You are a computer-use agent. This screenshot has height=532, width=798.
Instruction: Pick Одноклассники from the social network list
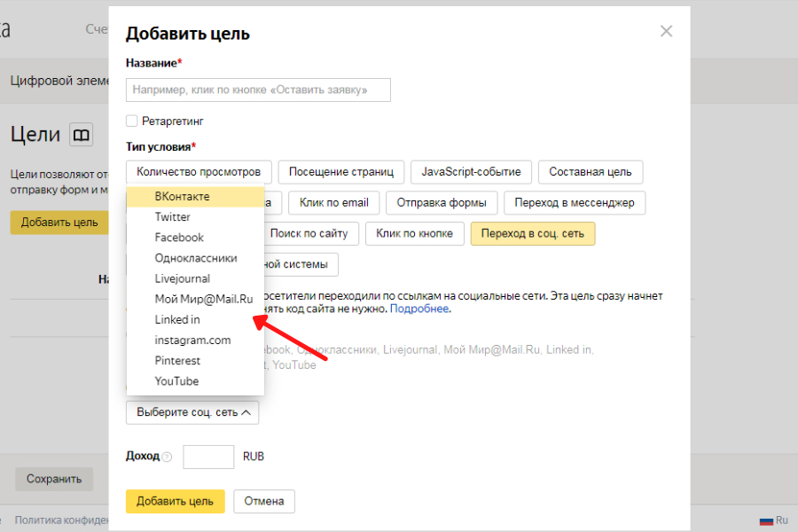[x=196, y=258]
